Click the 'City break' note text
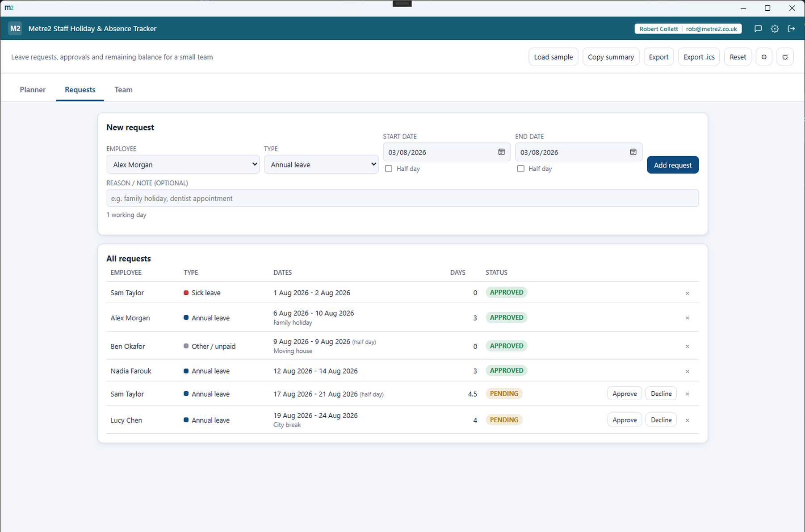The height and width of the screenshot is (532, 805). pos(287,425)
